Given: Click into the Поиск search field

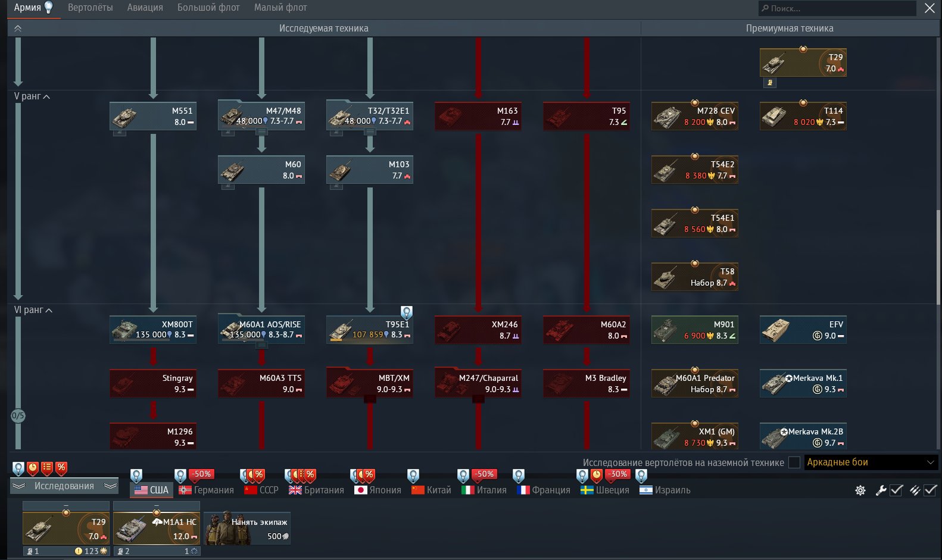Looking at the screenshot, I should (837, 8).
